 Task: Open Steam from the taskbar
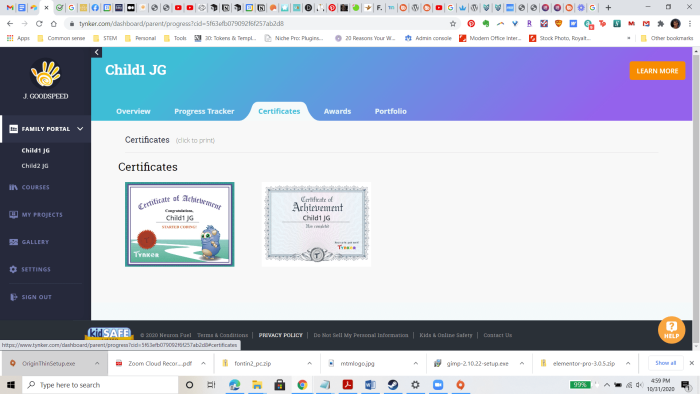point(393,385)
